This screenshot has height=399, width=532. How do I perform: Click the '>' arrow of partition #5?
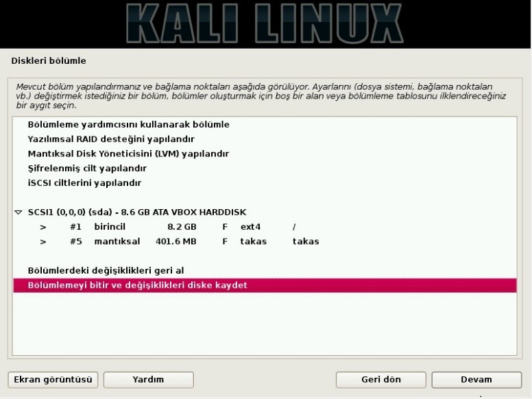[x=43, y=241]
